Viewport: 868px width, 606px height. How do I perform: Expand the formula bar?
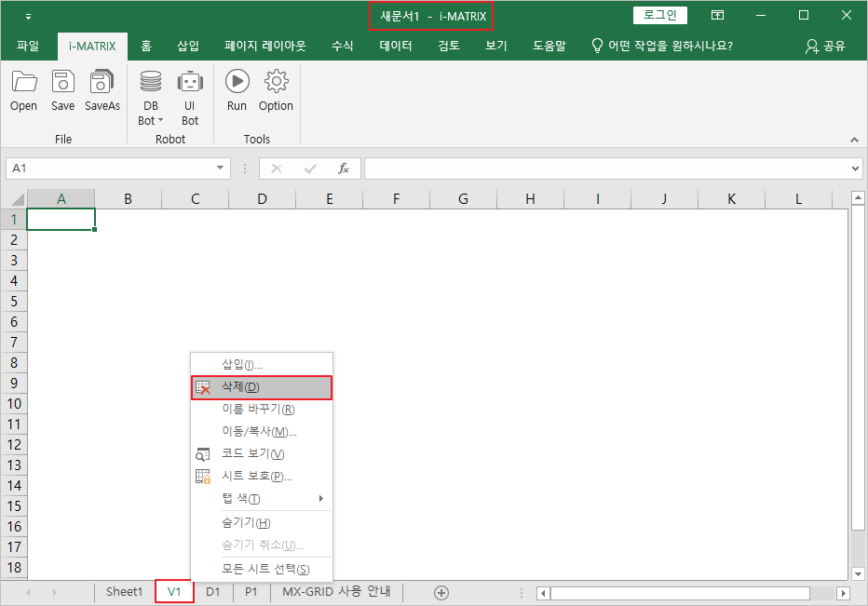tap(856, 168)
